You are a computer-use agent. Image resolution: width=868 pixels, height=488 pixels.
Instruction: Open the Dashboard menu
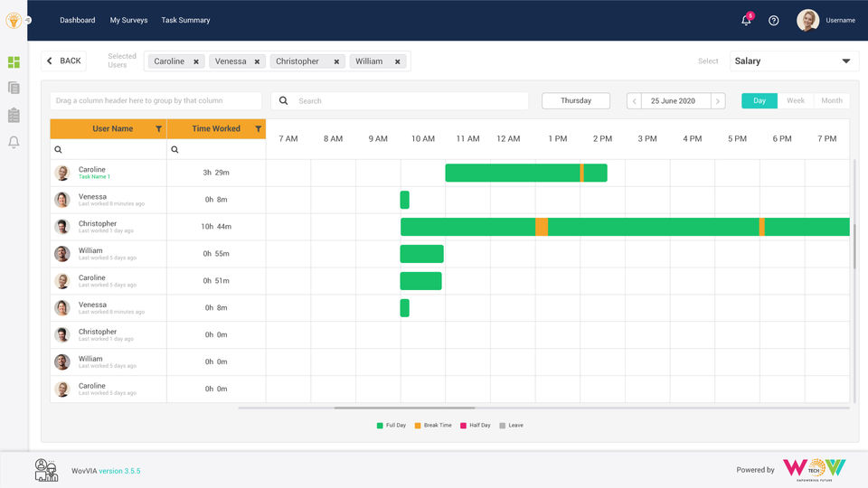point(78,20)
